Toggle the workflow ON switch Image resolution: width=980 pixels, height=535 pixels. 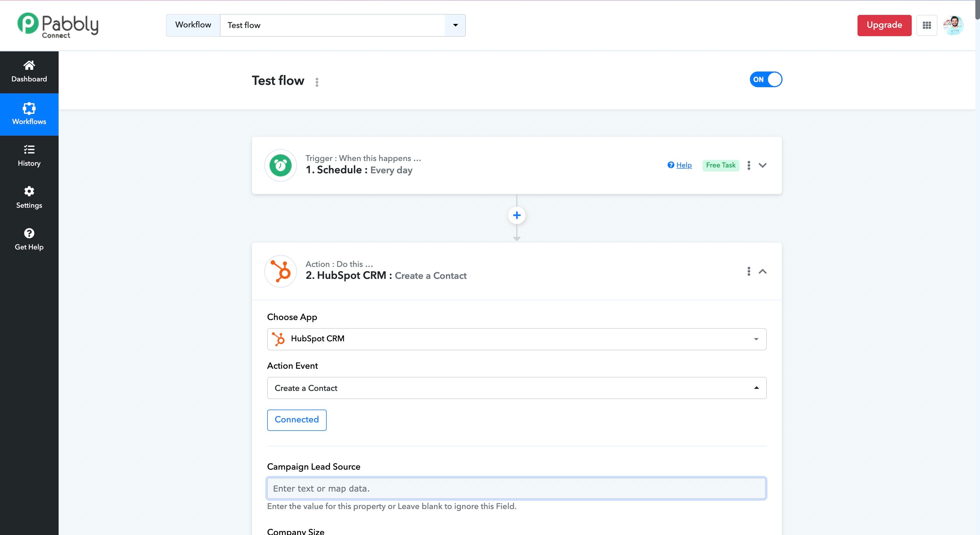(x=766, y=79)
